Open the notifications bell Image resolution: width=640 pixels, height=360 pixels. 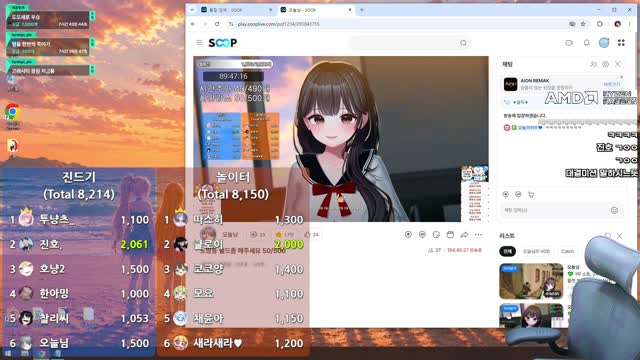587,42
